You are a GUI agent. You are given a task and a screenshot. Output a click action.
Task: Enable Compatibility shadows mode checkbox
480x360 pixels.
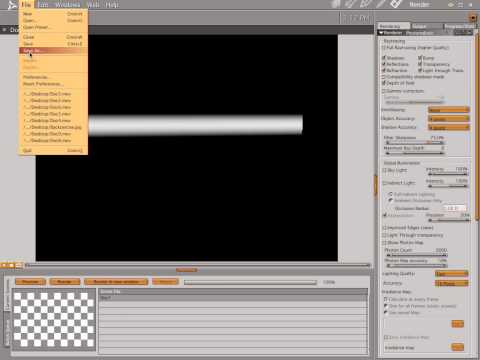(384, 77)
